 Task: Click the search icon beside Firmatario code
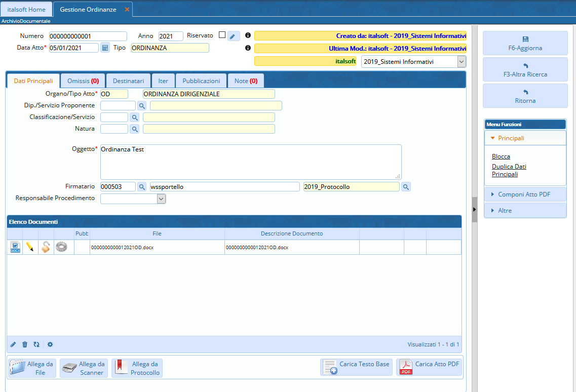[142, 187]
